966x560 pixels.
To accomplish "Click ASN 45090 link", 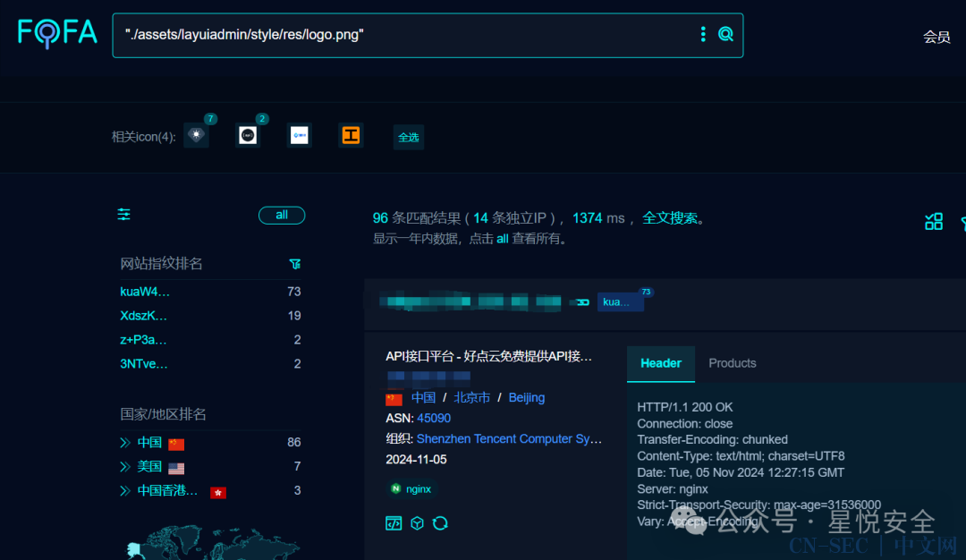I will coord(434,418).
